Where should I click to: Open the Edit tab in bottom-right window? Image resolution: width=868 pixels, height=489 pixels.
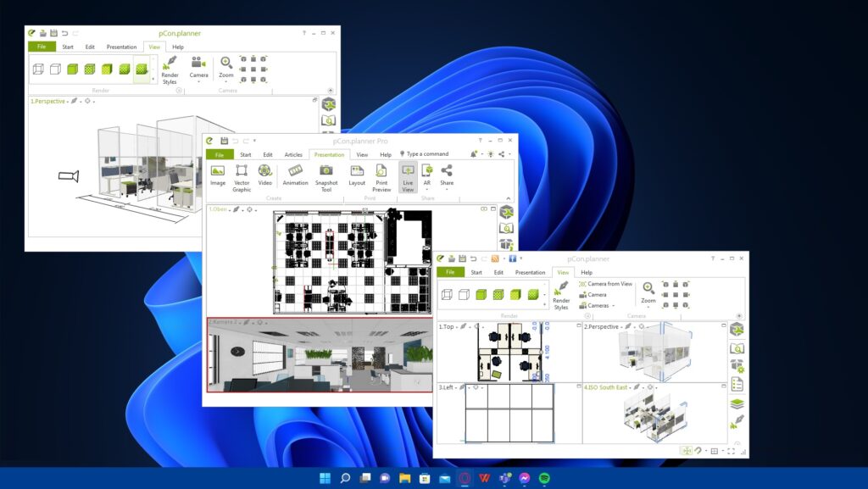[498, 272]
